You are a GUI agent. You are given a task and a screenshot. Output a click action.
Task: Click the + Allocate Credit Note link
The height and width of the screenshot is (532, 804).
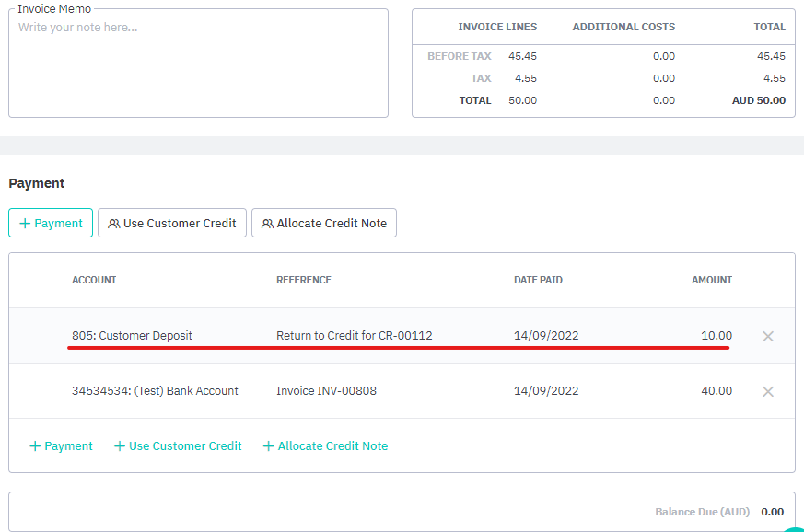point(326,445)
